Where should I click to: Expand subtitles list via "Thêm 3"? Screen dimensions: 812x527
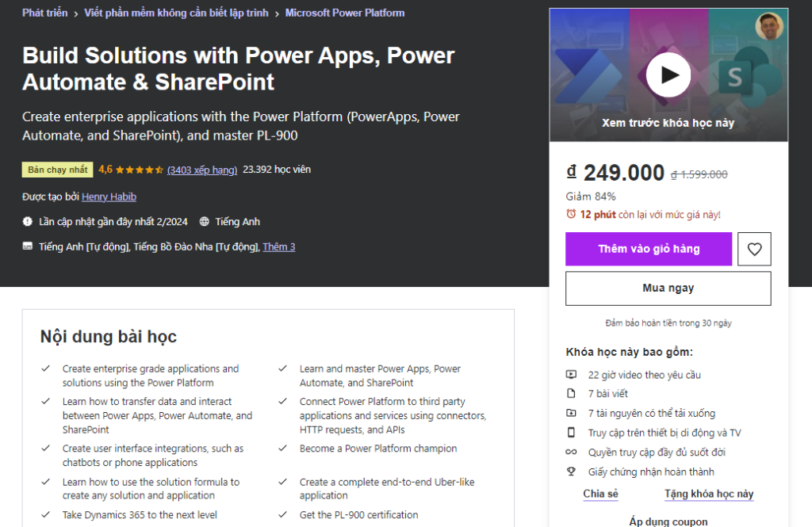coord(279,247)
